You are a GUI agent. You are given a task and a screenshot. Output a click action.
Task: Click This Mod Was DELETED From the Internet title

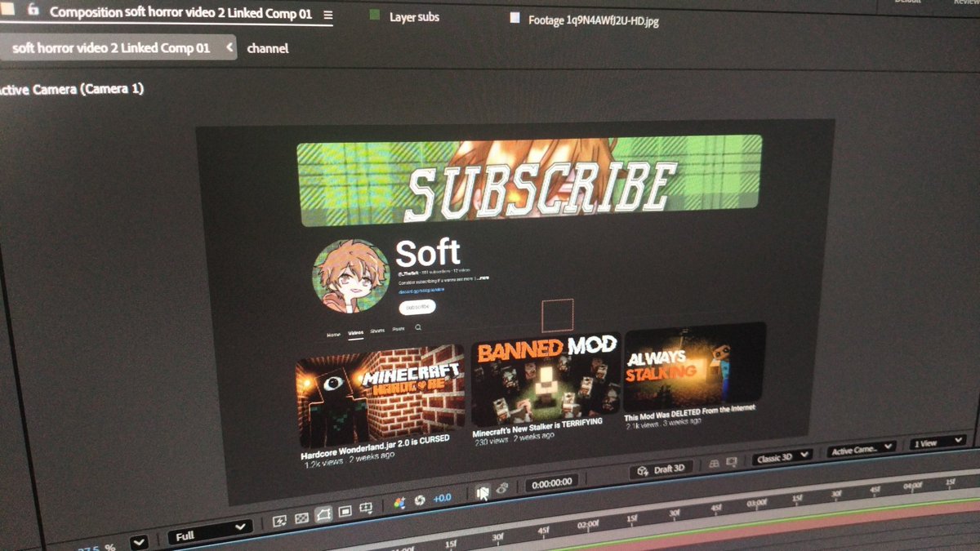[690, 411]
